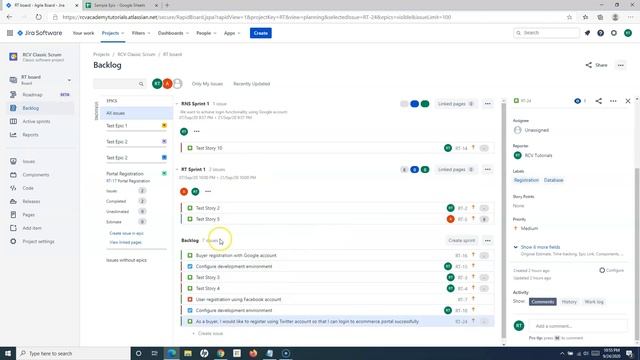Open page-level more actions ellipsis
The height and width of the screenshot is (360, 640).
pyautogui.click(x=621, y=65)
